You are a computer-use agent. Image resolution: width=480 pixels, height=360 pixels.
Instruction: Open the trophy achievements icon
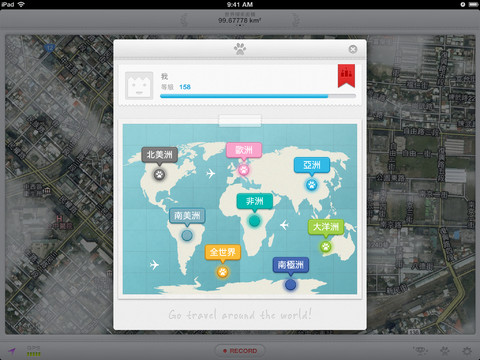coord(421,350)
